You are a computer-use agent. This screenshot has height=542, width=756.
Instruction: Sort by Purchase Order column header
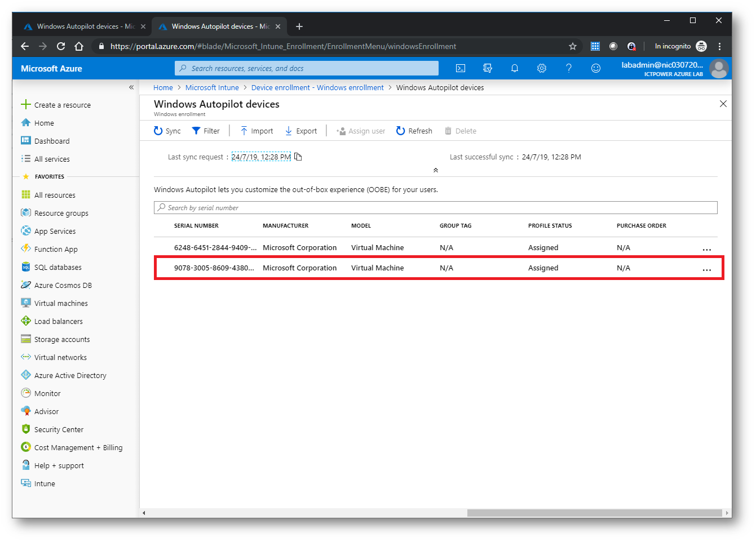pyautogui.click(x=642, y=226)
